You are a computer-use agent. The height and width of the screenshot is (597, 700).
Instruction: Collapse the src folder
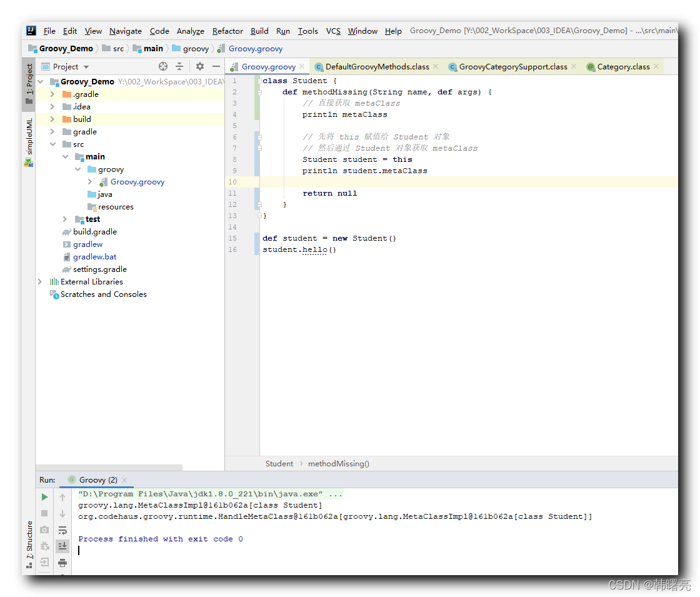(x=52, y=144)
